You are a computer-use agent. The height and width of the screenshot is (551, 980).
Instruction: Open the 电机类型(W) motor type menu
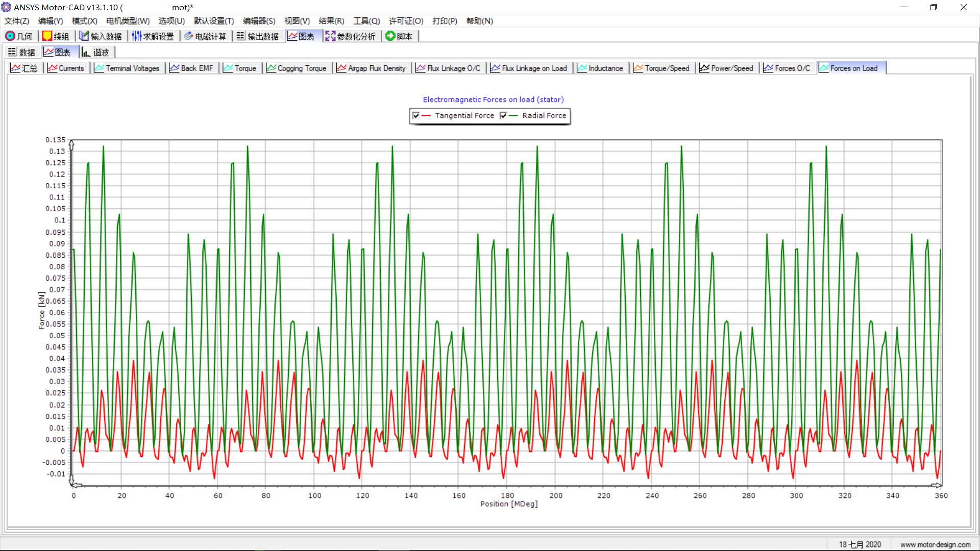tap(128, 21)
